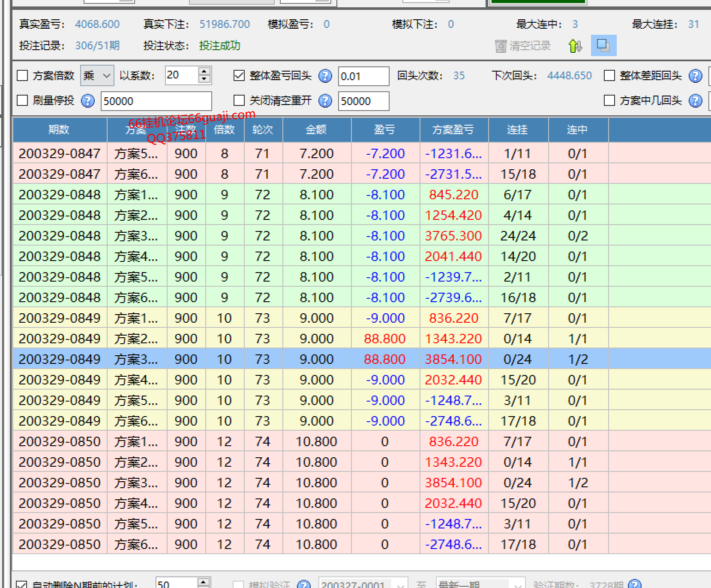Click the green up-down sort arrows icon
Viewport: 711px width, 588px height.
575,45
